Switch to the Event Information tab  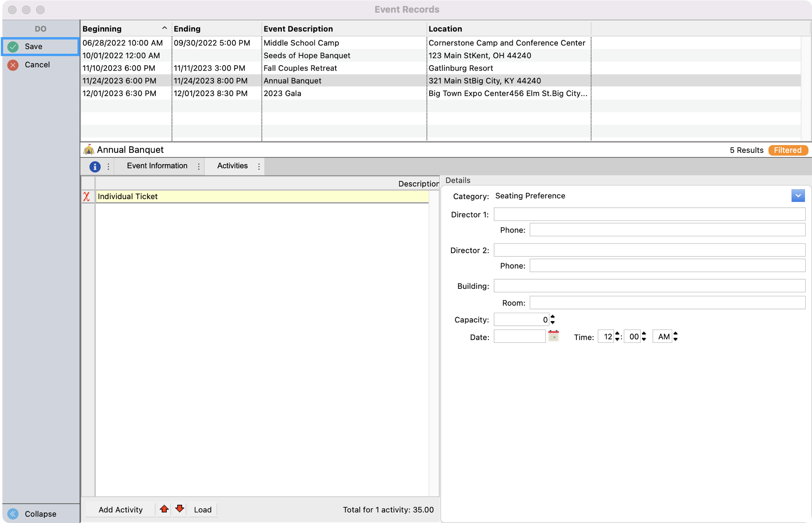click(157, 166)
